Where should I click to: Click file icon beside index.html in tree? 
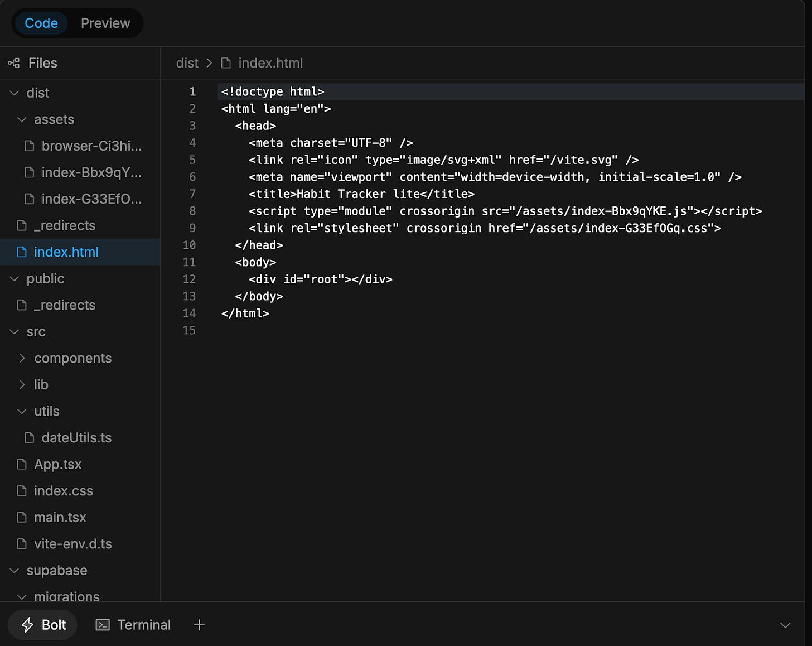tap(22, 252)
